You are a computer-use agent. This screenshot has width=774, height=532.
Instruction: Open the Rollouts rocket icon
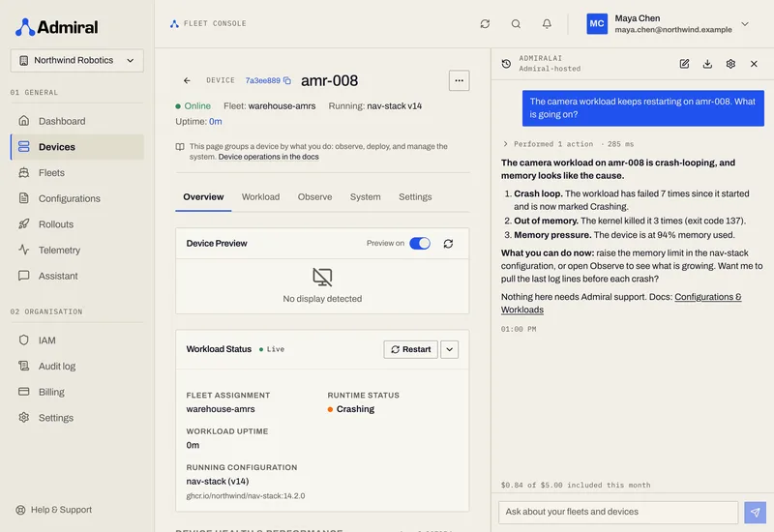[x=23, y=224]
